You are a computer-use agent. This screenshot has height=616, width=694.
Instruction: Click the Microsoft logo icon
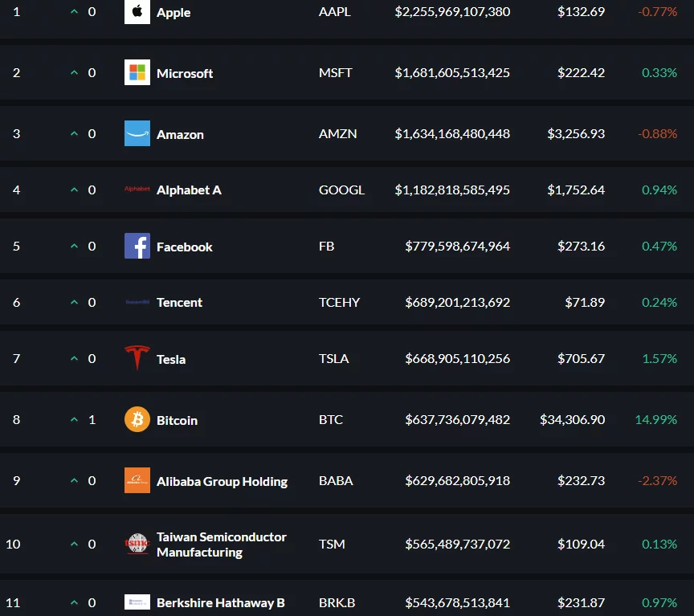tap(137, 72)
